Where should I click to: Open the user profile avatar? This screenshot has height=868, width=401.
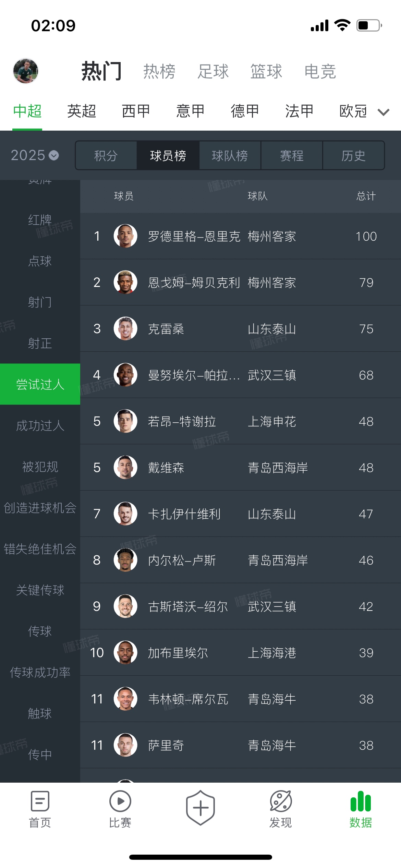coord(26,71)
